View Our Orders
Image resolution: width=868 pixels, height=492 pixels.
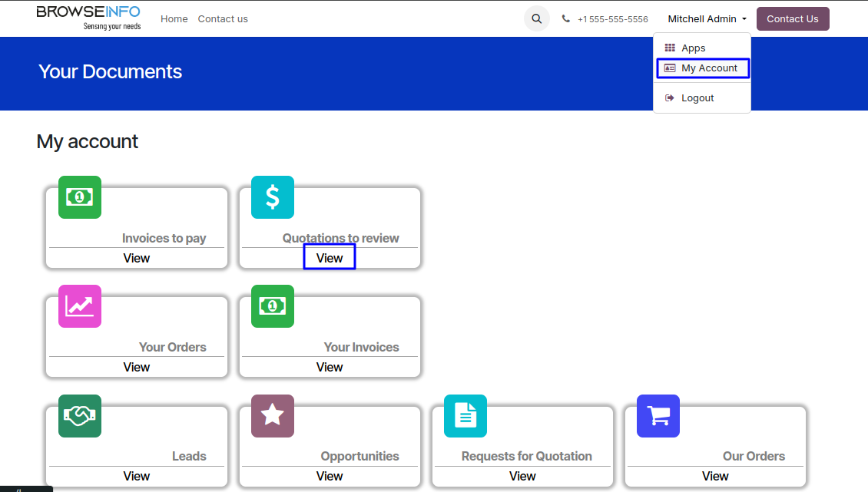[715, 476]
